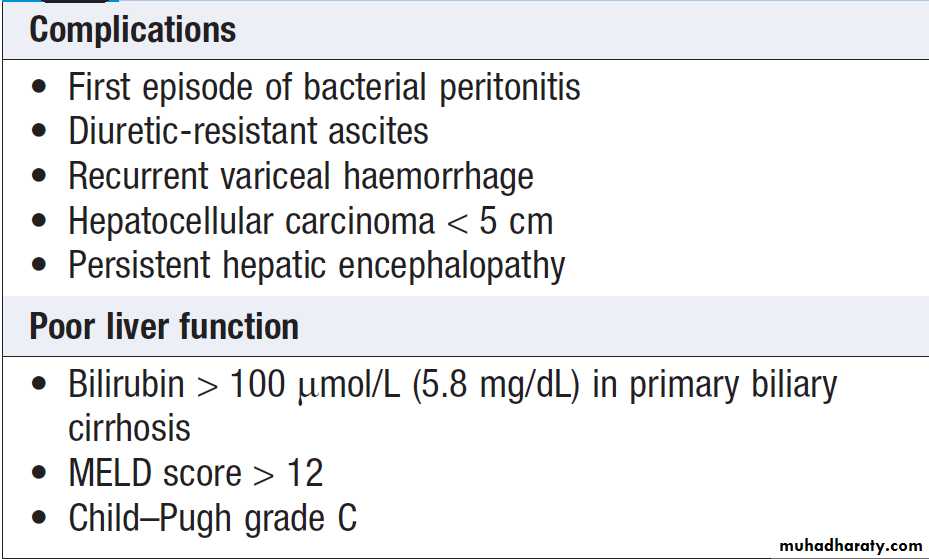The width and height of the screenshot is (929, 559).
Task: Click the Complications section heading
Action: [x=133, y=29]
